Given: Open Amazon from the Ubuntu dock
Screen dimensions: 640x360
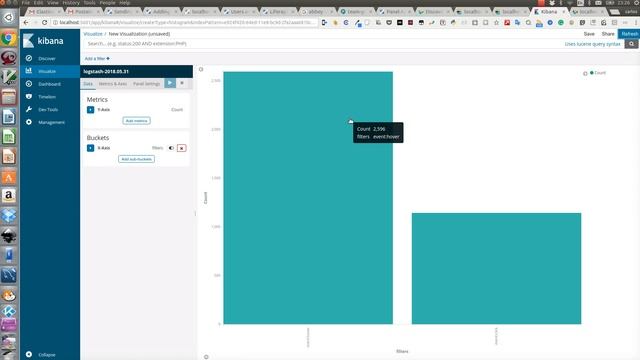Looking at the screenshot, I should (x=9, y=196).
